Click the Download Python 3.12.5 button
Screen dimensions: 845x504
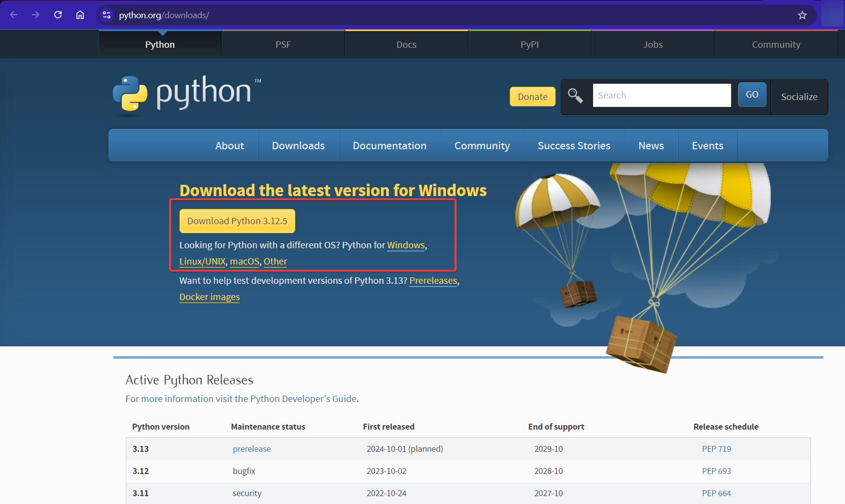(x=237, y=221)
